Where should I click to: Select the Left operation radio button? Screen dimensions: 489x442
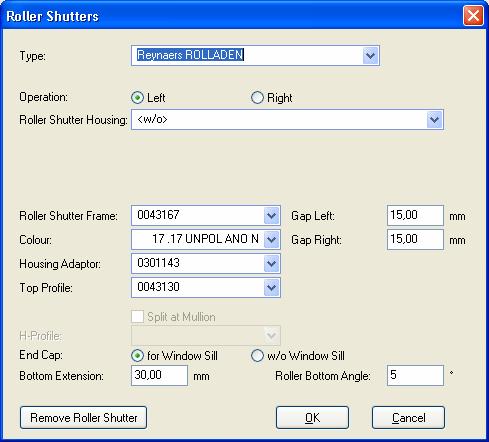pos(137,98)
